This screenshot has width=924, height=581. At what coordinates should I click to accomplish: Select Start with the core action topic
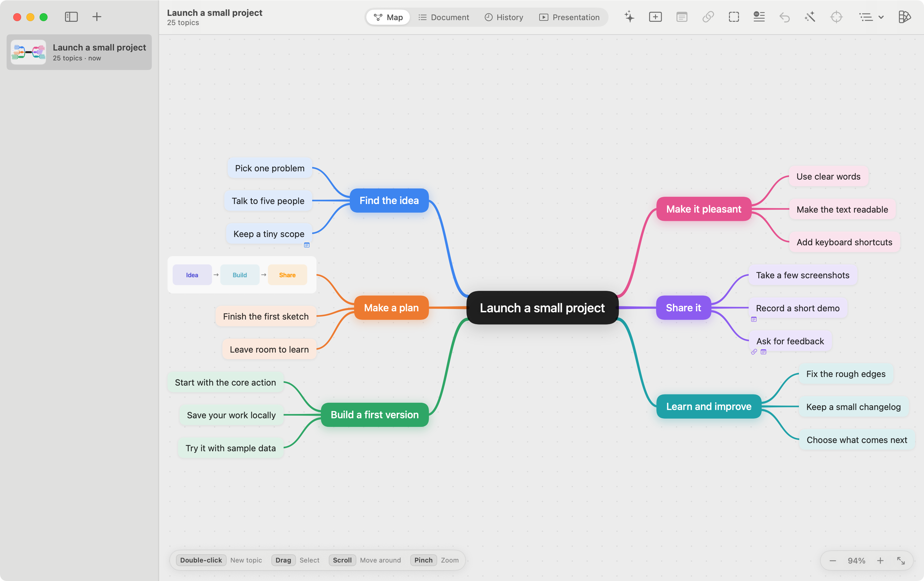pos(225,382)
